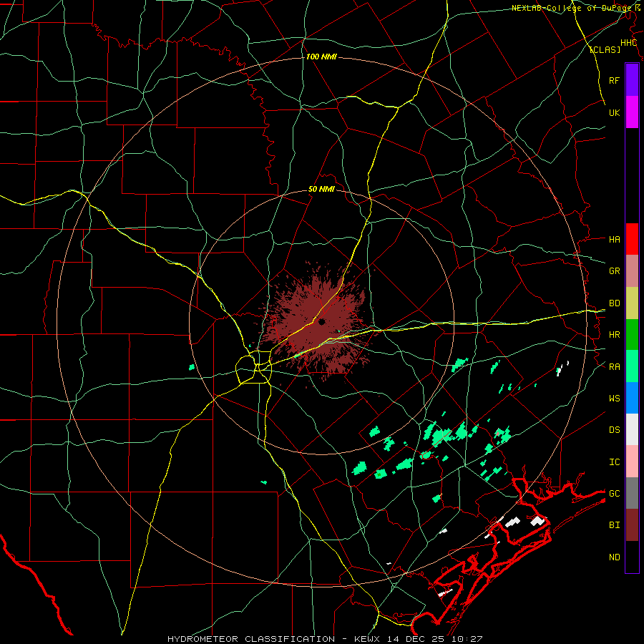Viewport: 644px width, 644px height.
Task: Click the 'GR' legend label
Action: pos(614,271)
